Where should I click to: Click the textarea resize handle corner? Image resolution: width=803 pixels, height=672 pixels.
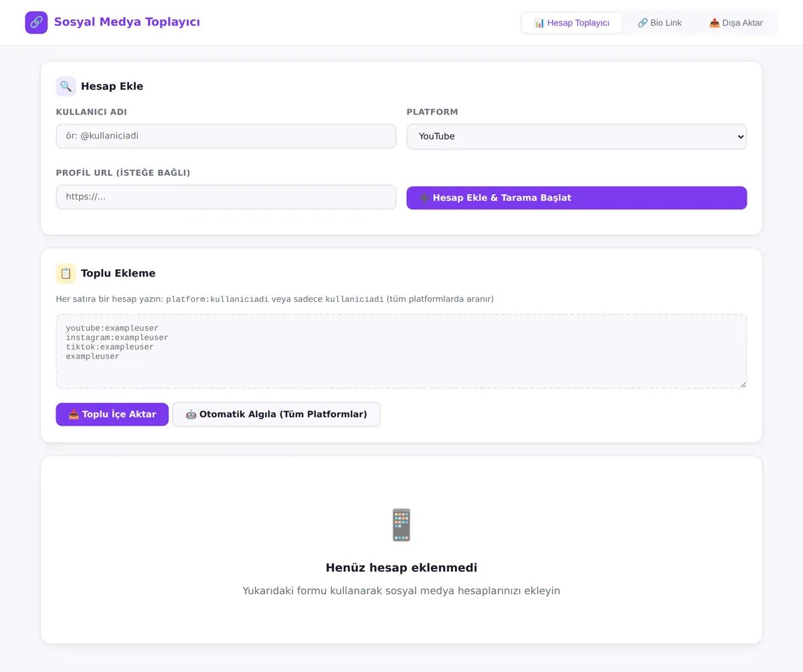pos(742,384)
